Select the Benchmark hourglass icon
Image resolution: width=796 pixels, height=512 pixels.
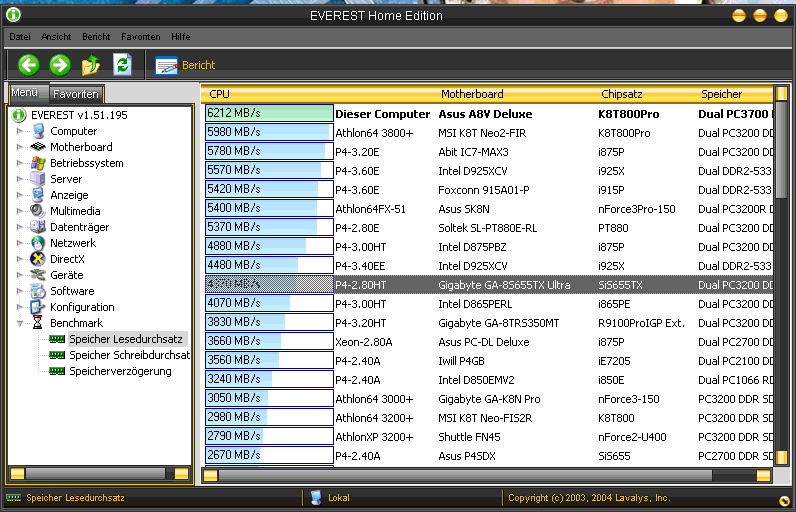click(38, 323)
